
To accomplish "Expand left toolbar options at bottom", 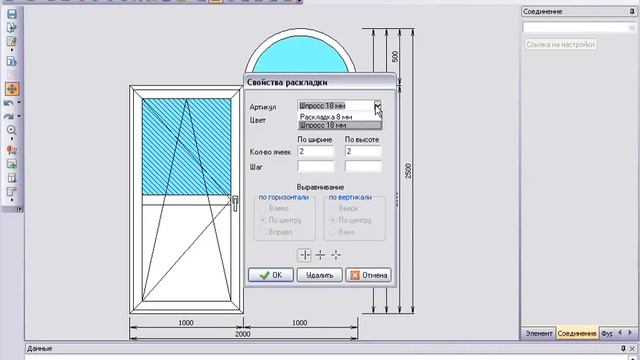I will tap(19, 209).
